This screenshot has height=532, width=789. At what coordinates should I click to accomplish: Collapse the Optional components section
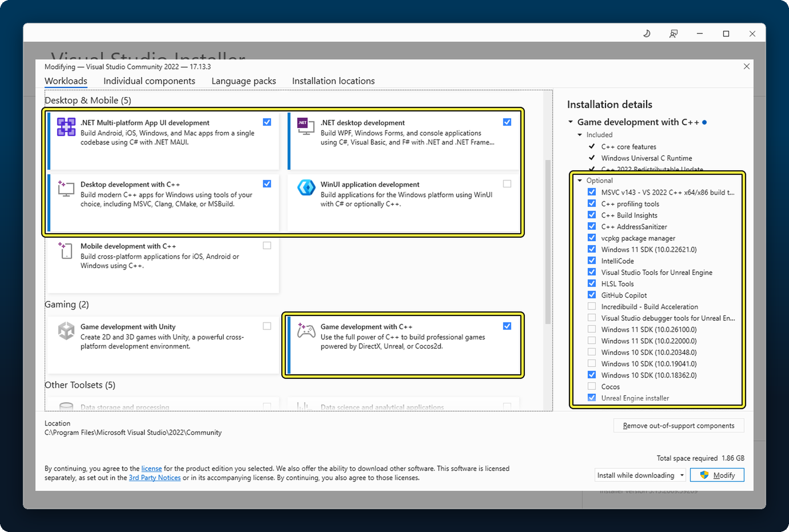pos(580,181)
